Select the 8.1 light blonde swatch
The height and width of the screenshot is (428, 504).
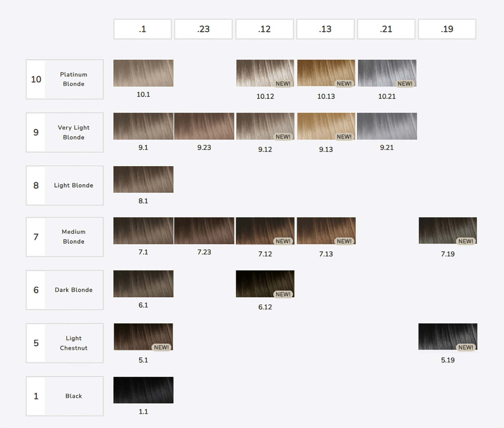click(x=143, y=179)
